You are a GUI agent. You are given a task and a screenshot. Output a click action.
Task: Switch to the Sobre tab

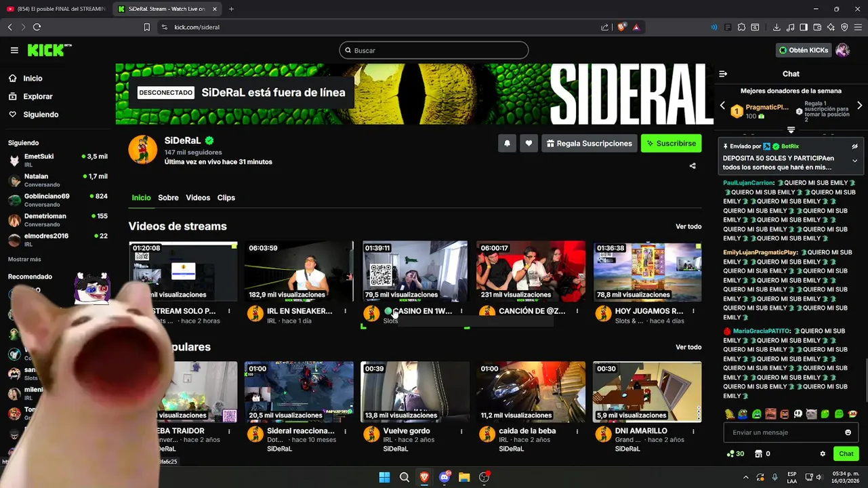168,198
